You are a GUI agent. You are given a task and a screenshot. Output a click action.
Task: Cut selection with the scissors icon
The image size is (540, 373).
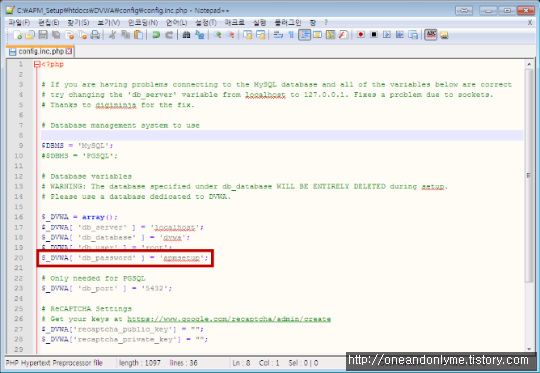point(112,35)
